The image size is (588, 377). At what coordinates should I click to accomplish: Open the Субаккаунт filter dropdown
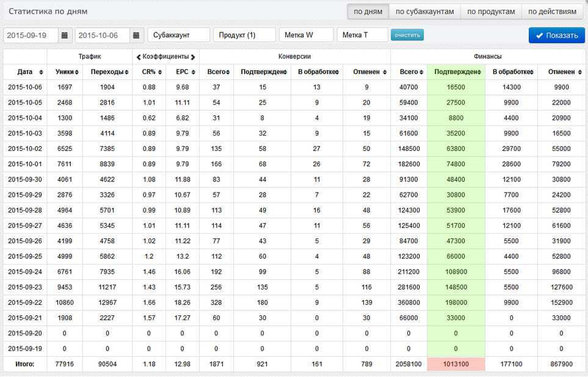tap(178, 35)
